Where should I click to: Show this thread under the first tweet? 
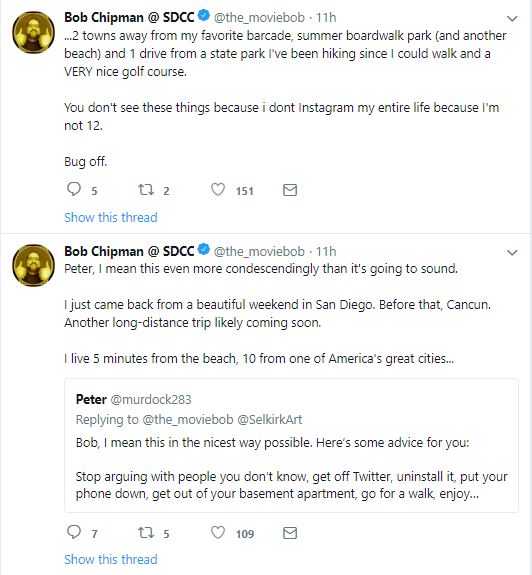point(111,217)
